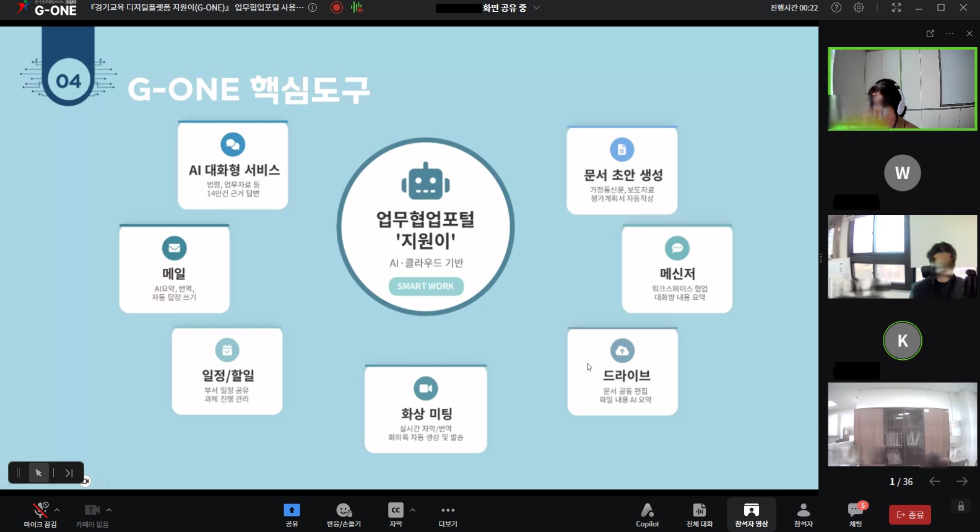Open the 더보기 more menu

(x=448, y=515)
